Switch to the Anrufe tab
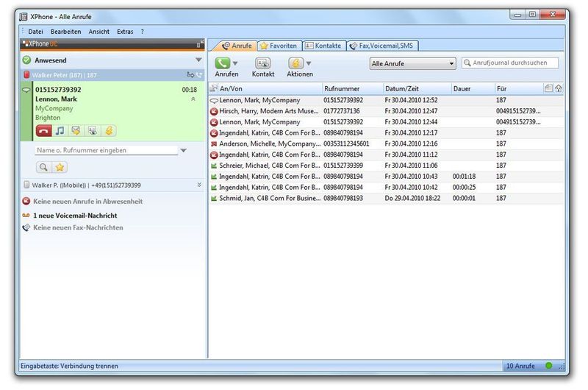The image size is (588, 390). 236,46
